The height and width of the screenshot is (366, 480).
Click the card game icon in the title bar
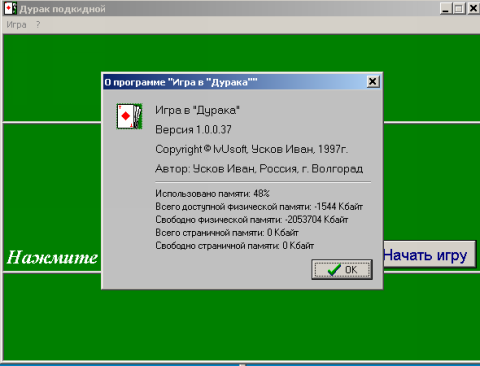coord(10,8)
